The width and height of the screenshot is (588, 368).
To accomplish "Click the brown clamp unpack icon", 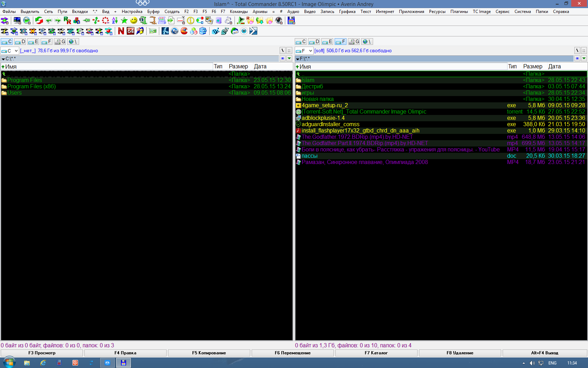I will click(x=153, y=21).
